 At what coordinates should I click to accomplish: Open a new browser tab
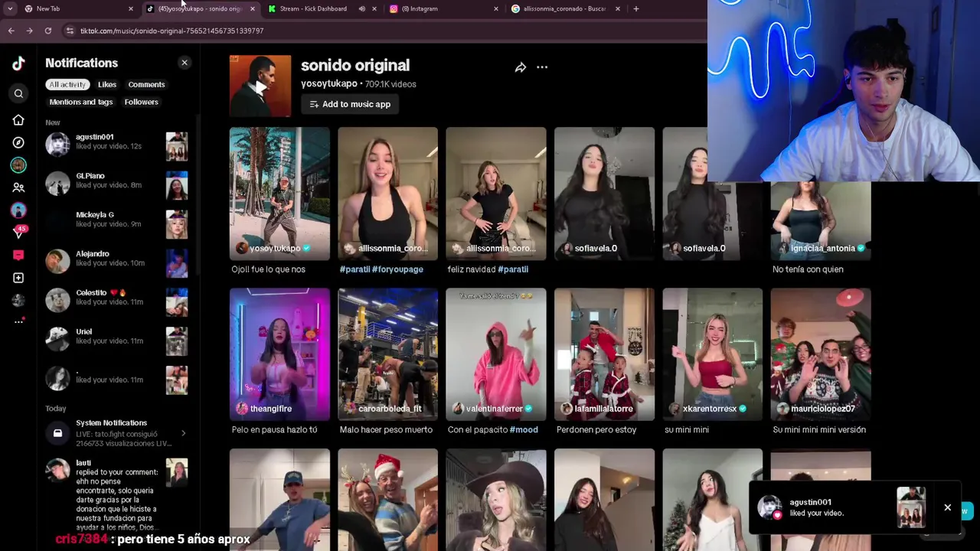[x=635, y=8]
